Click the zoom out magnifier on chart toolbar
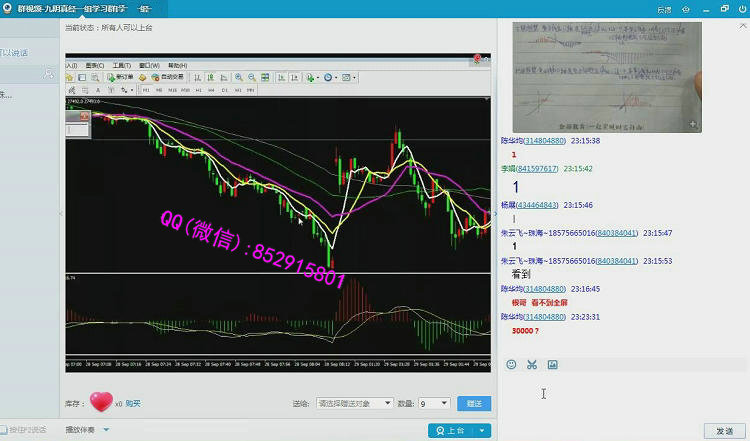This screenshot has width=750, height=441. [253, 77]
